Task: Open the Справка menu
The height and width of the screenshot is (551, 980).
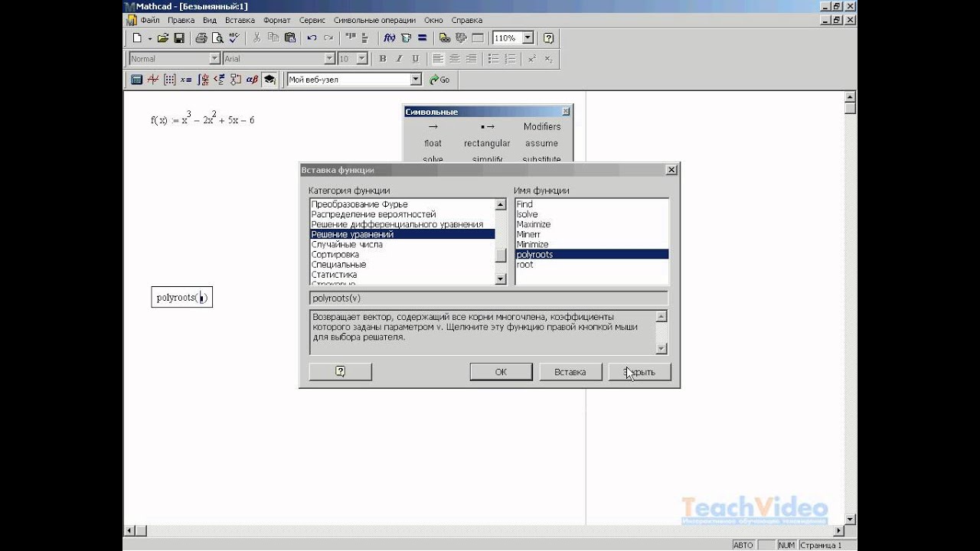Action: point(467,20)
